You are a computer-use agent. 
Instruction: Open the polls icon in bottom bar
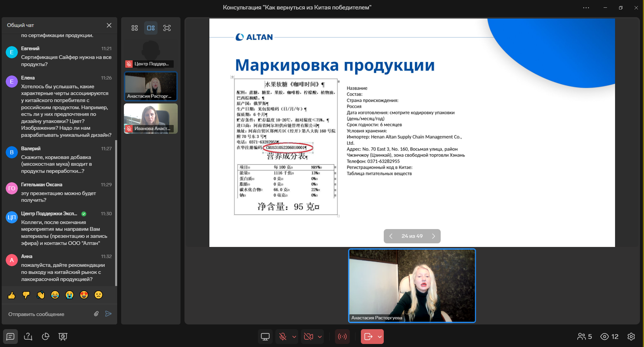tap(45, 337)
